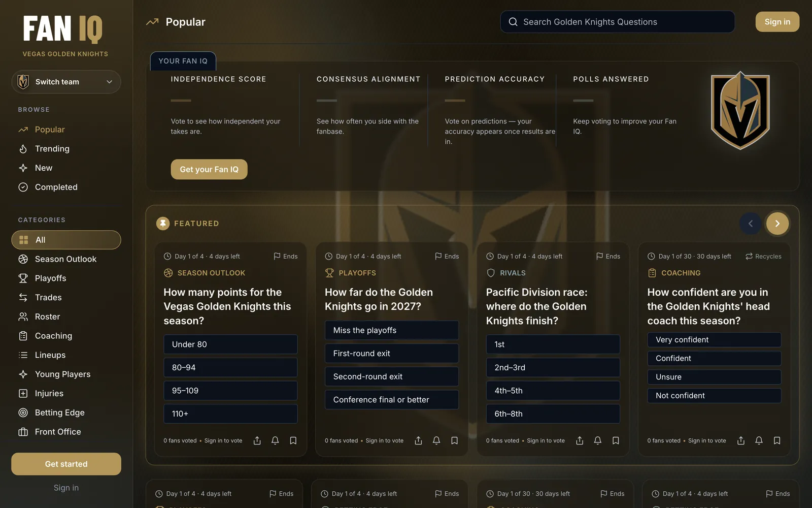This screenshot has height=508, width=812.
Task: Choose Under 80 points option
Action: coord(230,344)
